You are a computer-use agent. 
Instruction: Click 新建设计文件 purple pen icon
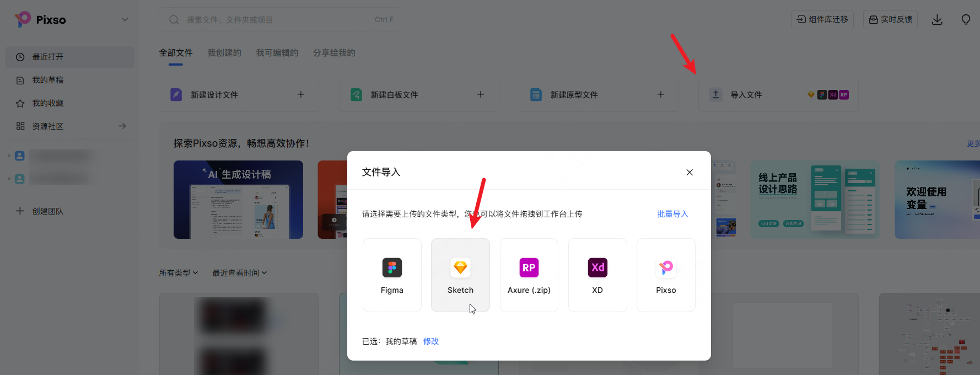click(x=176, y=94)
